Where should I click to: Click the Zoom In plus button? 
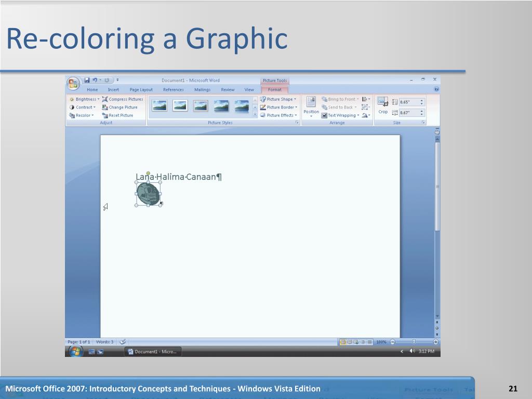436,342
